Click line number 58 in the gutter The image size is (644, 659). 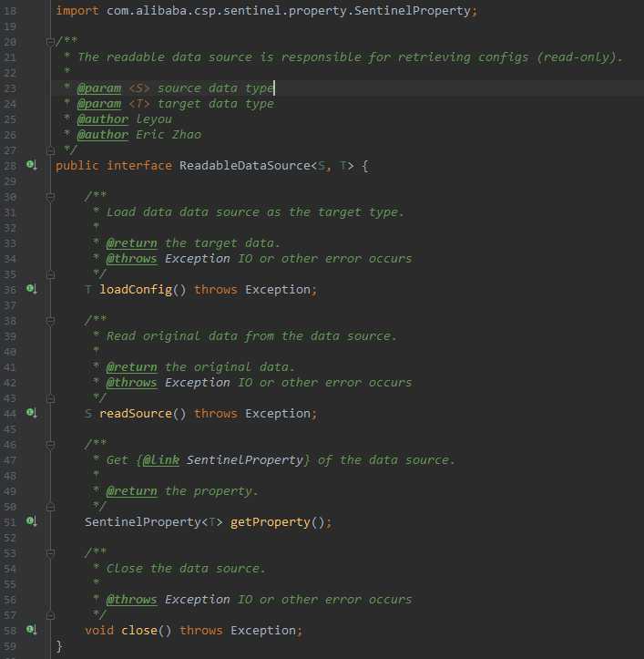10,631
